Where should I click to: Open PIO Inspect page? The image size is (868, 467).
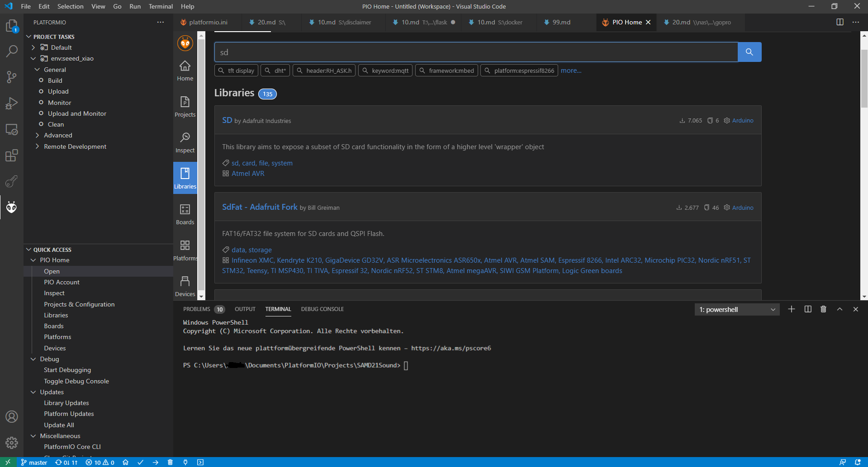pyautogui.click(x=185, y=142)
